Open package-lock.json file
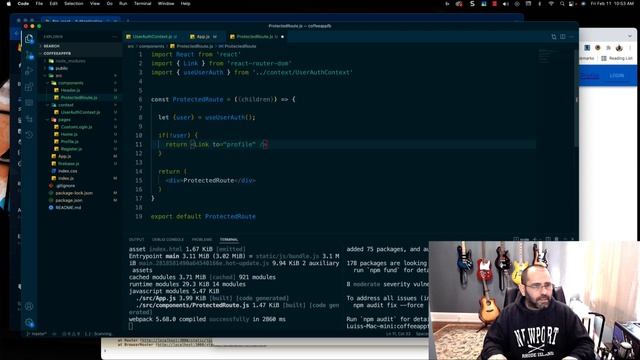 click(74, 193)
